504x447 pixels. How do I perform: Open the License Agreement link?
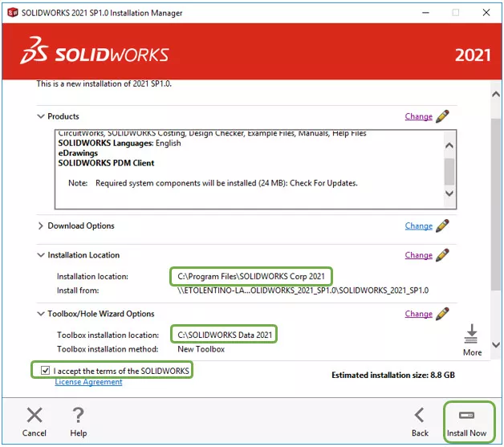(x=88, y=382)
